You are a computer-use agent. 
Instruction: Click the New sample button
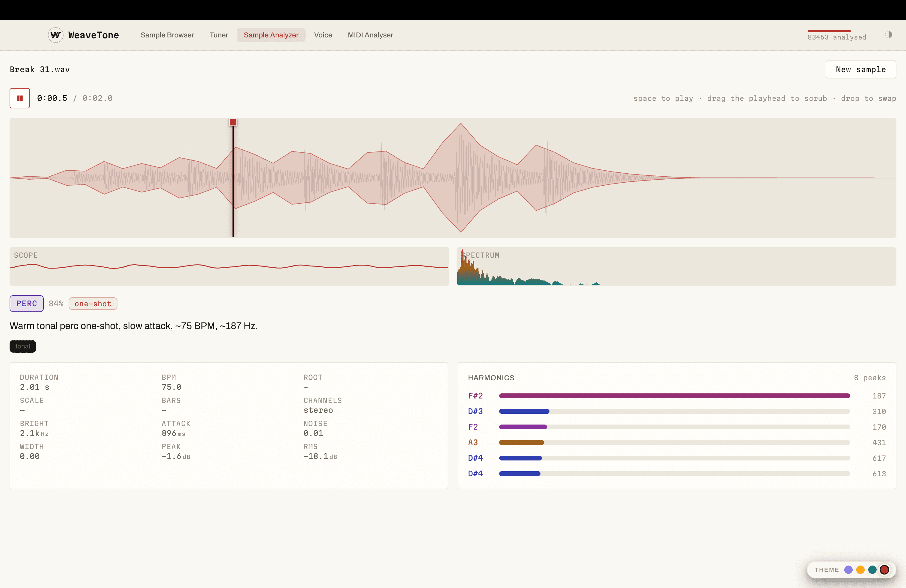pyautogui.click(x=861, y=69)
